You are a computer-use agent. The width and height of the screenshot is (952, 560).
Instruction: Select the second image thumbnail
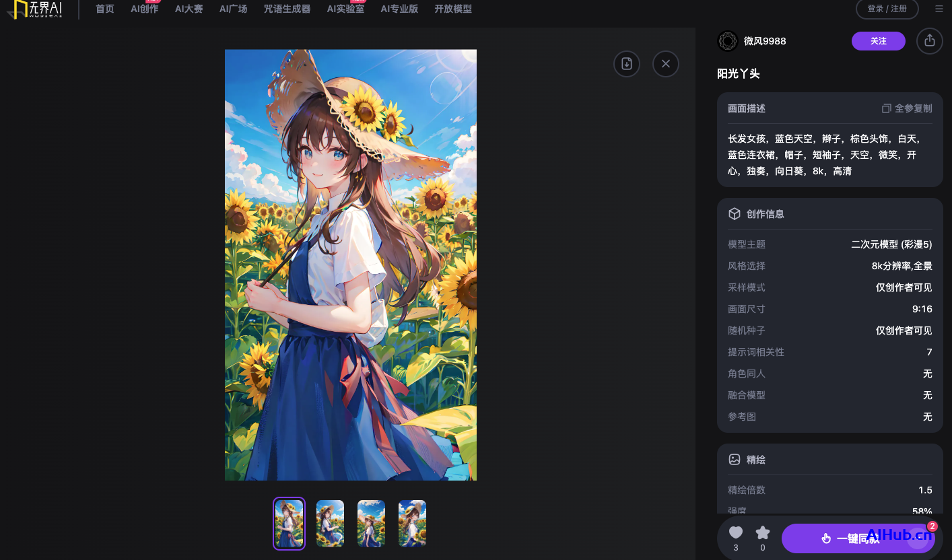pyautogui.click(x=330, y=523)
